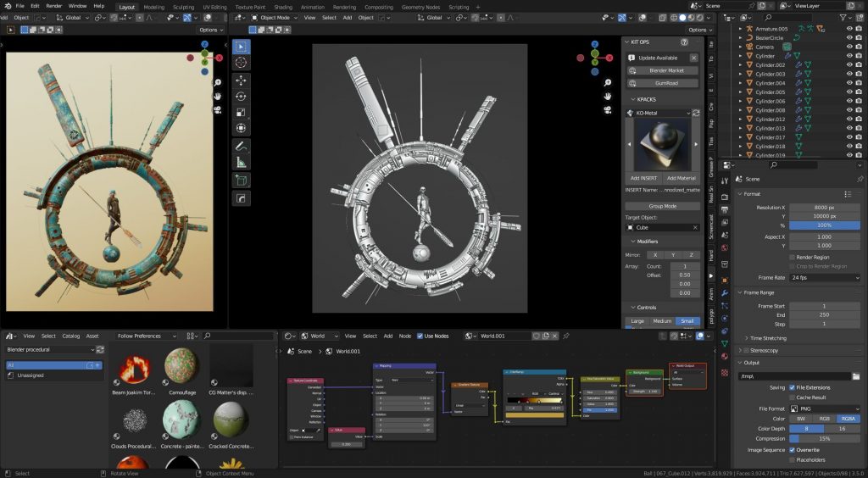Screen dimensions: 868x478
Task: Hide Armature.005 with eye icon
Action: (849, 29)
